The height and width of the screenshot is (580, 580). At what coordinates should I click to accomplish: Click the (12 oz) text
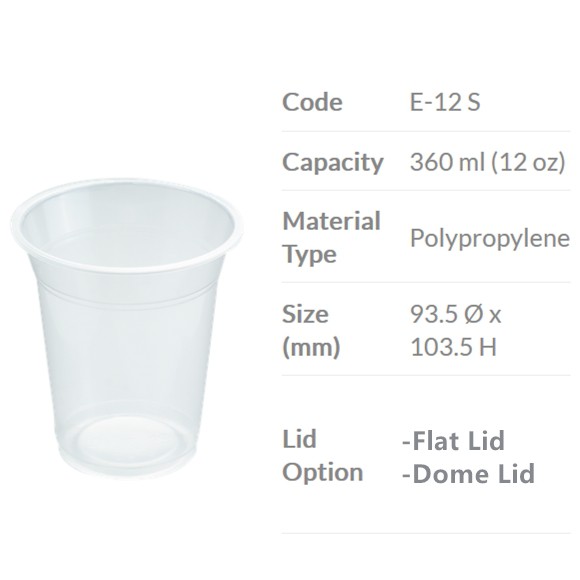[x=528, y=162]
